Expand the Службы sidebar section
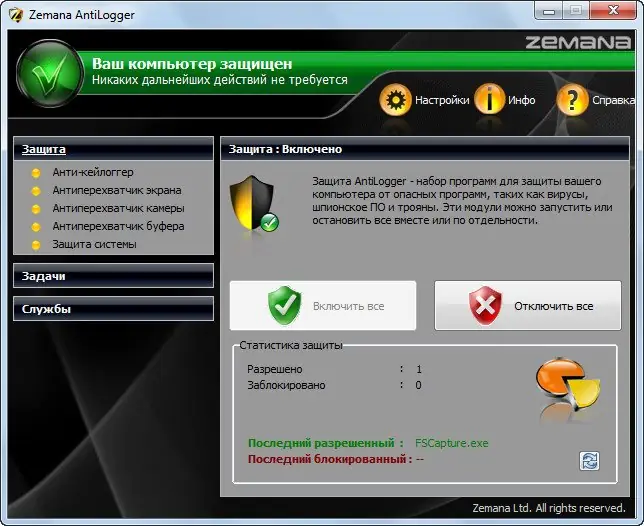Viewport: 644px width, 526px height. point(113,308)
